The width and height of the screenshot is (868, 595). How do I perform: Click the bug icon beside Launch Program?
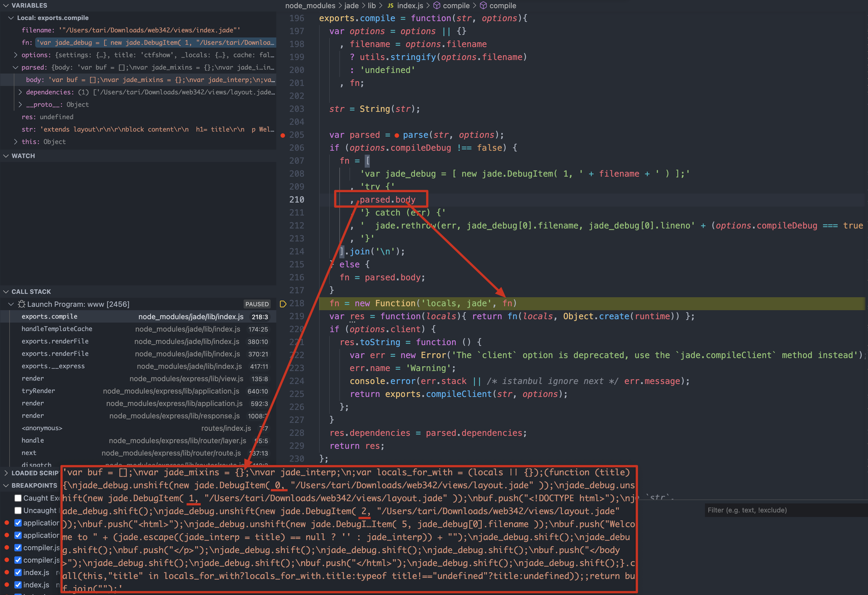click(x=22, y=304)
